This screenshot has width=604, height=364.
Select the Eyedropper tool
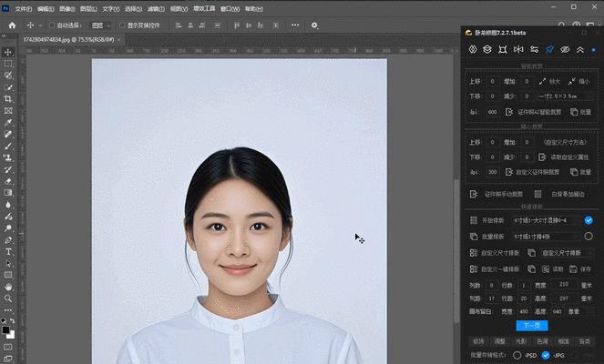coord(8,122)
